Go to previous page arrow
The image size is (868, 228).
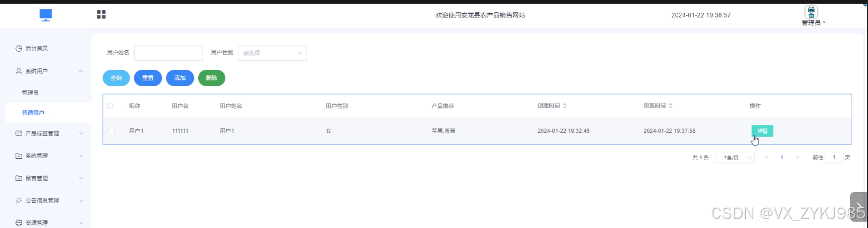pyautogui.click(x=767, y=158)
